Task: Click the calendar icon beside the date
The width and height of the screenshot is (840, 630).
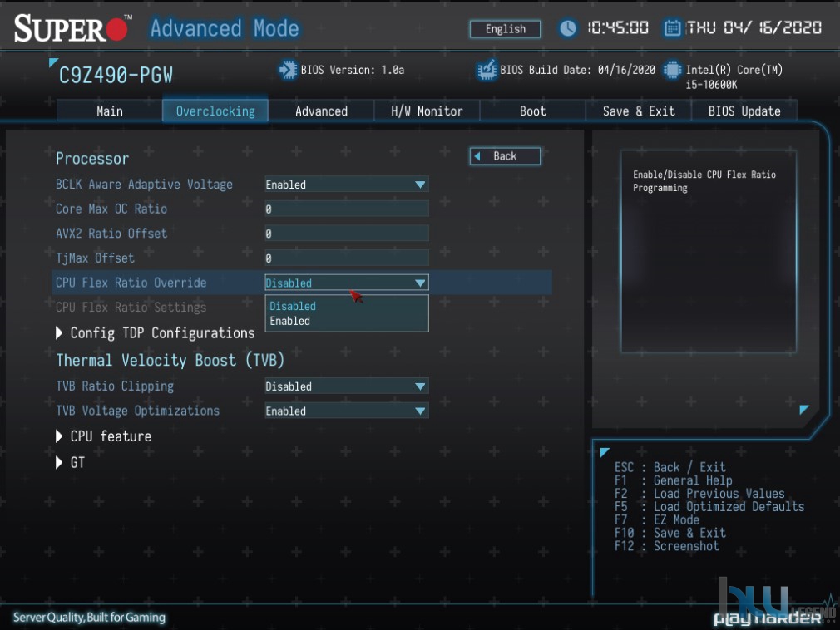Action: pos(672,27)
